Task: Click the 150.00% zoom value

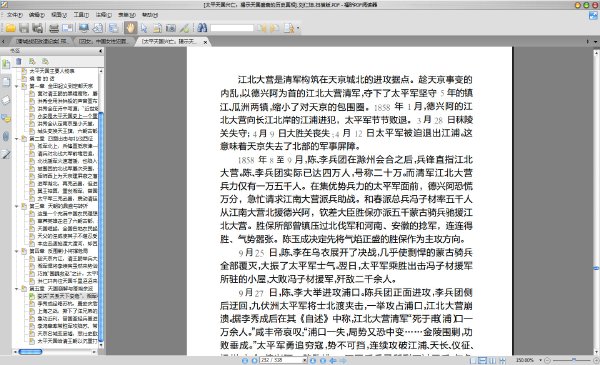Action: tap(525, 360)
